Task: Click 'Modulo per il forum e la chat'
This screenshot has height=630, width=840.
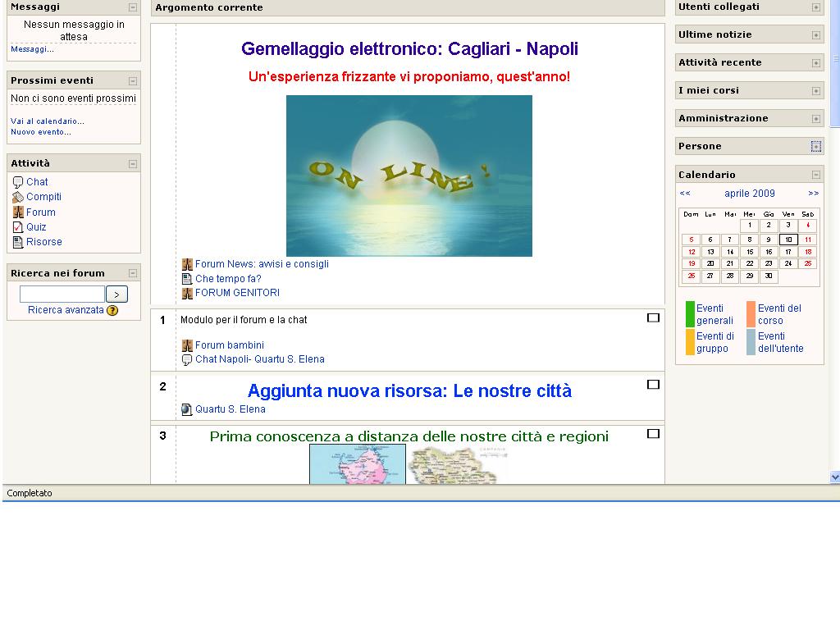Action: click(x=244, y=320)
